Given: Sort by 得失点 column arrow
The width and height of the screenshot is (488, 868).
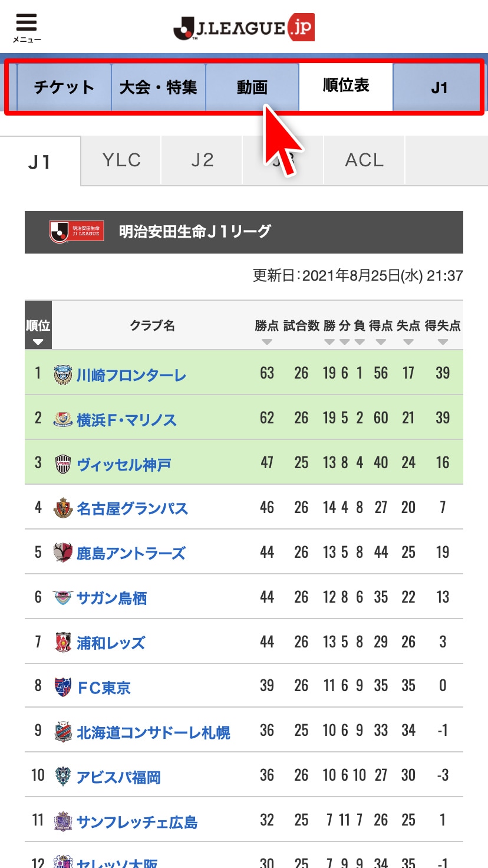Looking at the screenshot, I should [x=443, y=342].
